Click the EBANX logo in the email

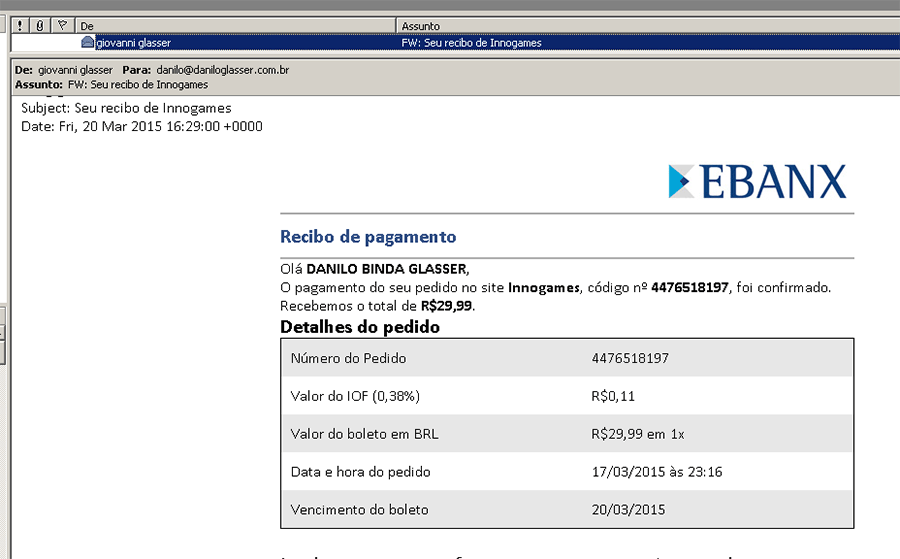(x=757, y=181)
